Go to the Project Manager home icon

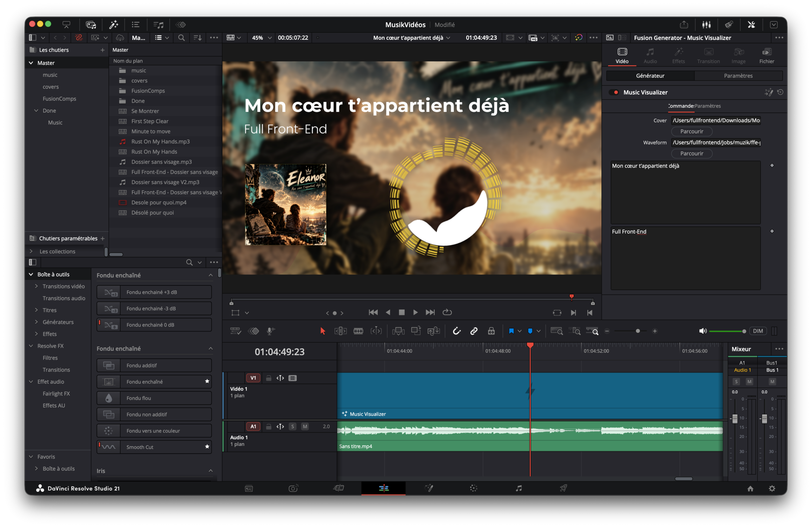point(750,488)
